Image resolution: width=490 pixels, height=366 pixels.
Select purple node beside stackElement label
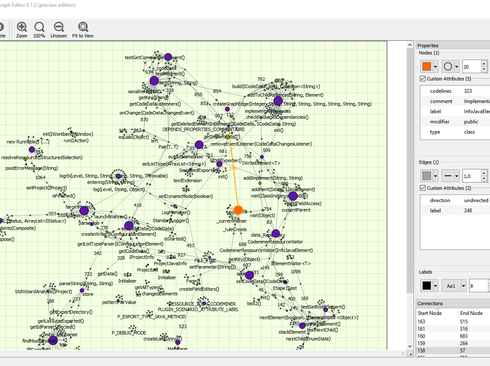pos(302,326)
